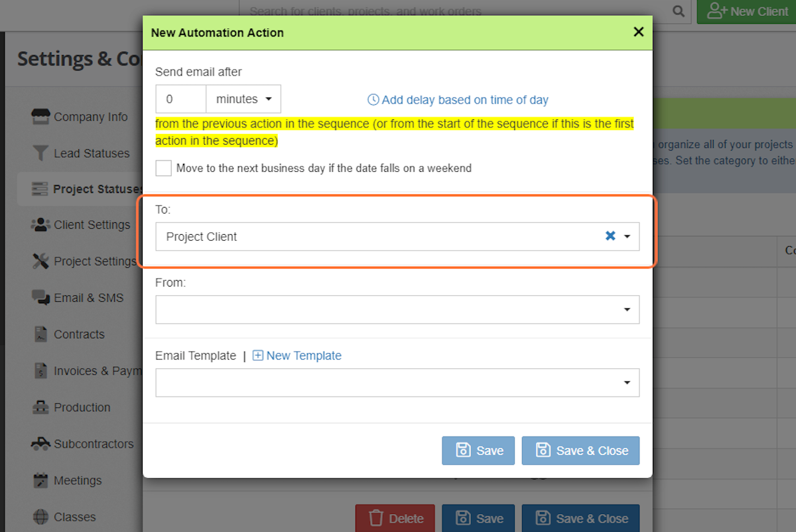Click inside the delay value input field
This screenshot has height=532, width=796.
tap(180, 98)
